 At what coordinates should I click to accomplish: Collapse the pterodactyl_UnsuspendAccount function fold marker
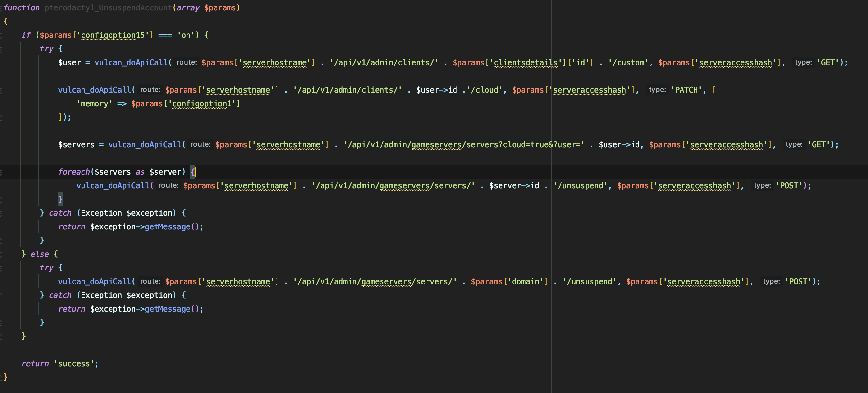pos(1,8)
